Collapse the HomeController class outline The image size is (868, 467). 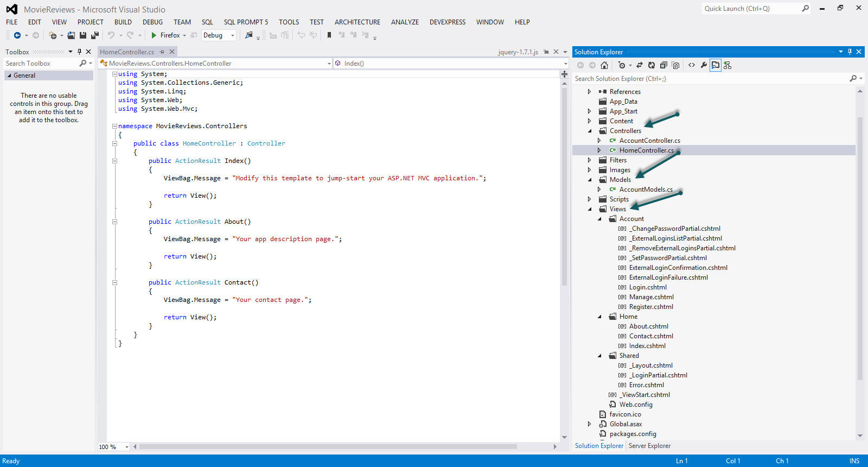pyautogui.click(x=114, y=143)
